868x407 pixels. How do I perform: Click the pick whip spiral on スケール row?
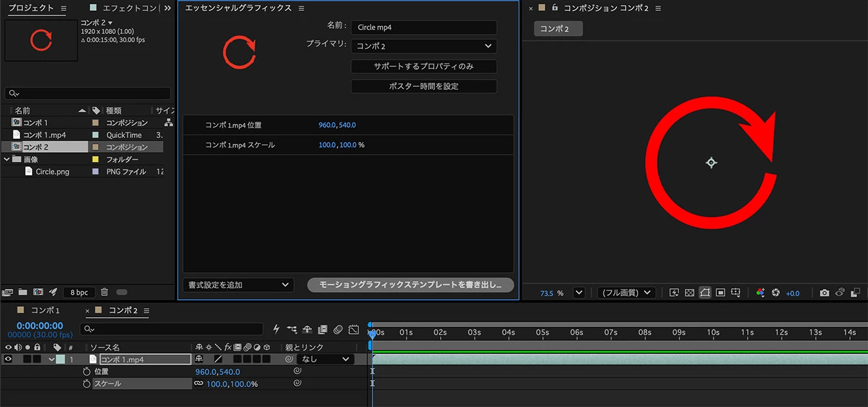297,383
